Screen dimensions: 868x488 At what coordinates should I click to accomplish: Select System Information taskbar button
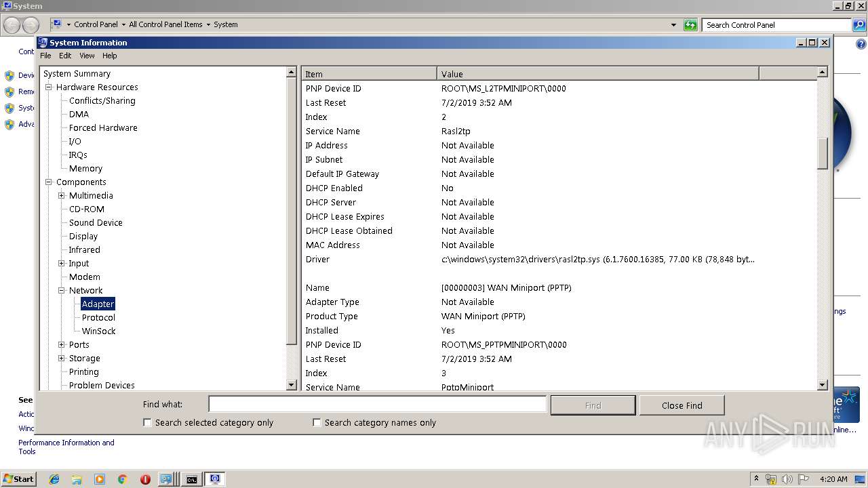pyautogui.click(x=216, y=479)
